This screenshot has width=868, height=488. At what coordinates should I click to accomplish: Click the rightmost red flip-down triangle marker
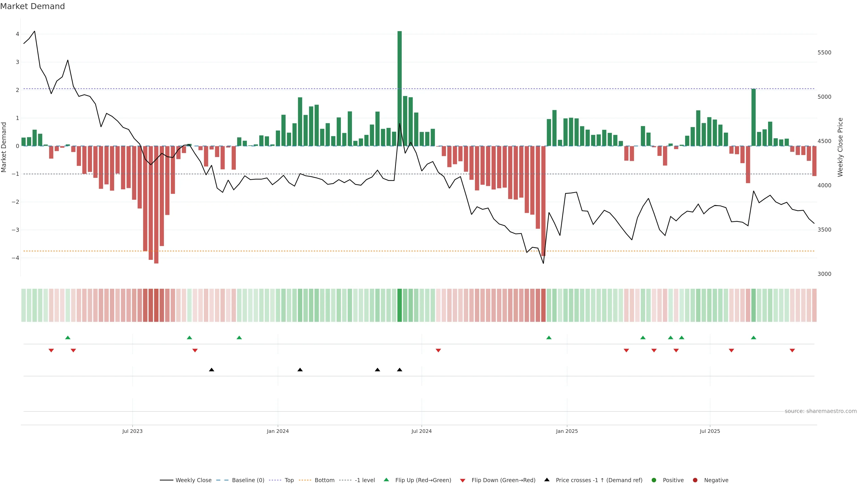point(792,350)
